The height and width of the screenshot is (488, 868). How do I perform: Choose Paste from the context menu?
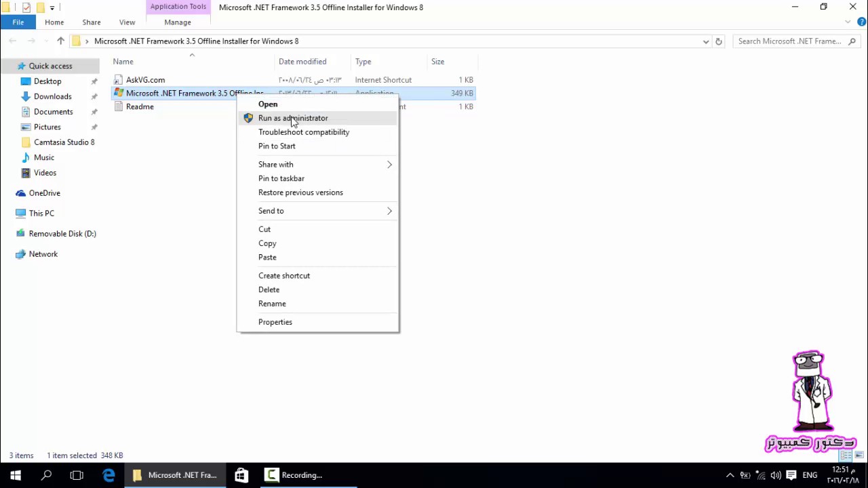317,258
